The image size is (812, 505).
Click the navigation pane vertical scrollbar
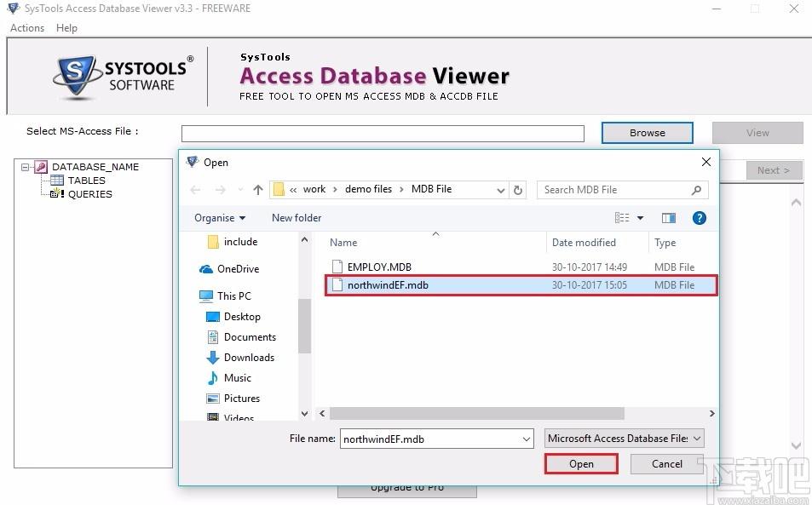pyautogui.click(x=304, y=326)
